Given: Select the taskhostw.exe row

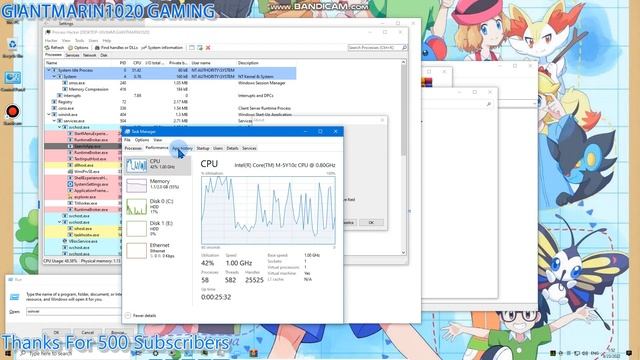Looking at the screenshot, I should coord(83,235).
